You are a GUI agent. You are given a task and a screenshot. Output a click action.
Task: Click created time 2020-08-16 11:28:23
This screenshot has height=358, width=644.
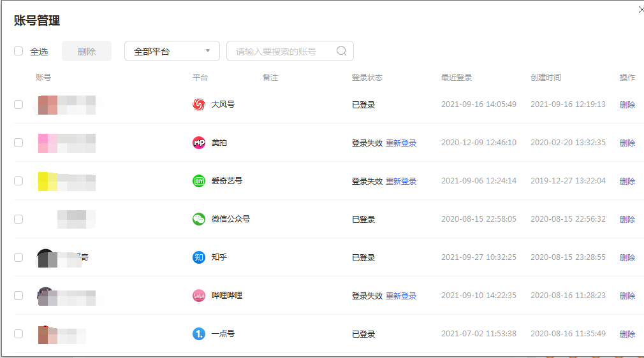pyautogui.click(x=568, y=295)
